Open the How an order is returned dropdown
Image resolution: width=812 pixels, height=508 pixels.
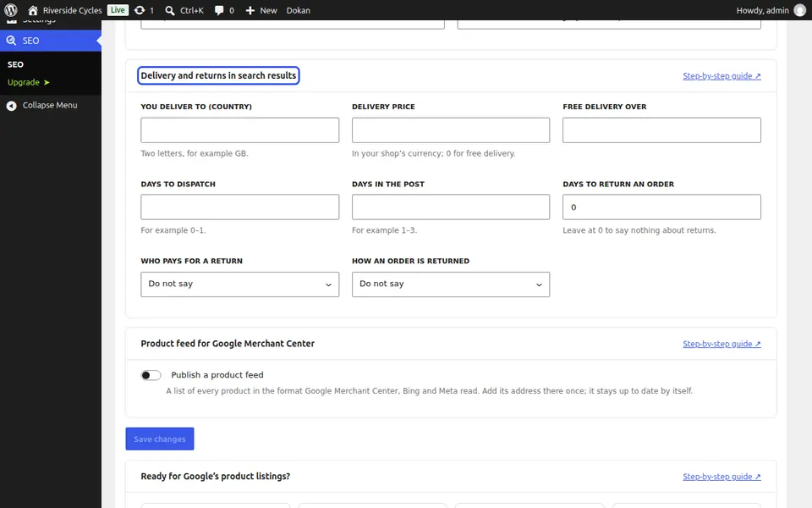coord(451,284)
